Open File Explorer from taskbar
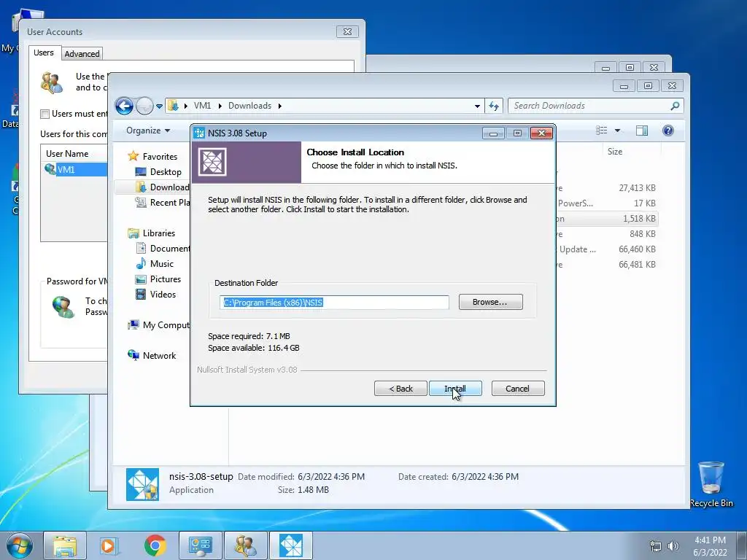 click(x=65, y=545)
